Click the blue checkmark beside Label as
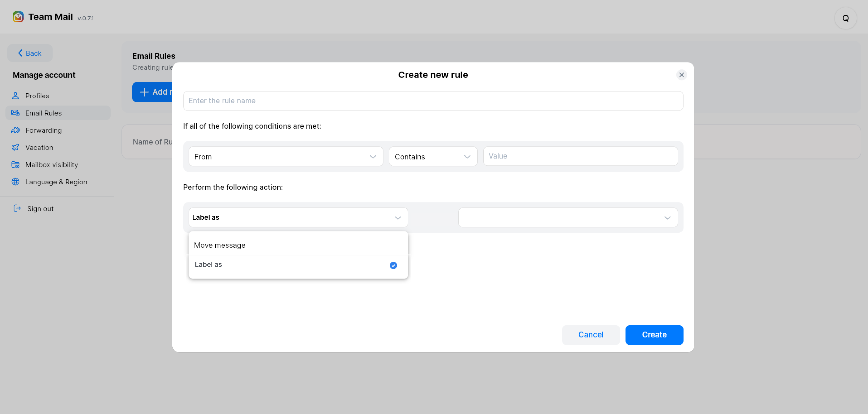The width and height of the screenshot is (868, 414). click(393, 265)
